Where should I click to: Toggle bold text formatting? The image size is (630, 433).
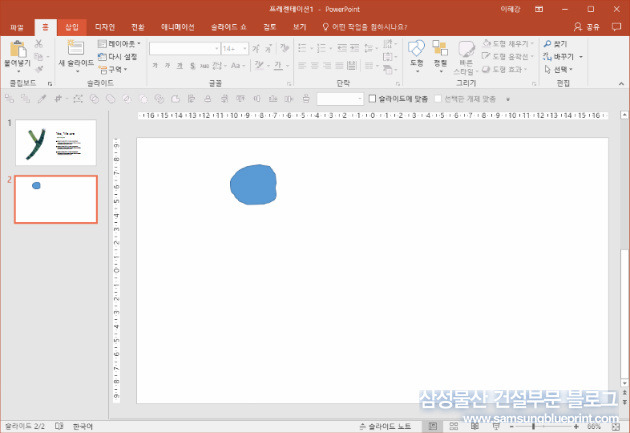click(x=155, y=65)
